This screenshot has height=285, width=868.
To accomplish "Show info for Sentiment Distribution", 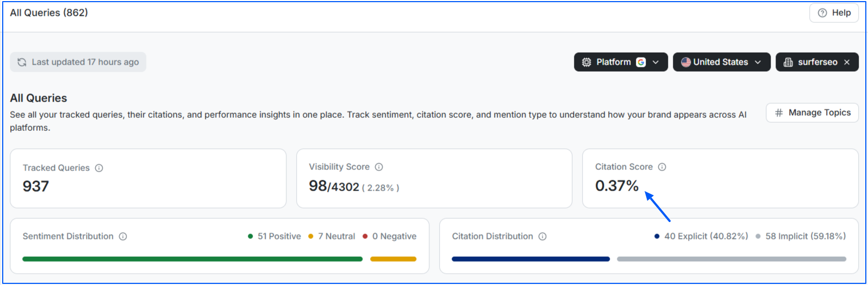I will coord(123,236).
